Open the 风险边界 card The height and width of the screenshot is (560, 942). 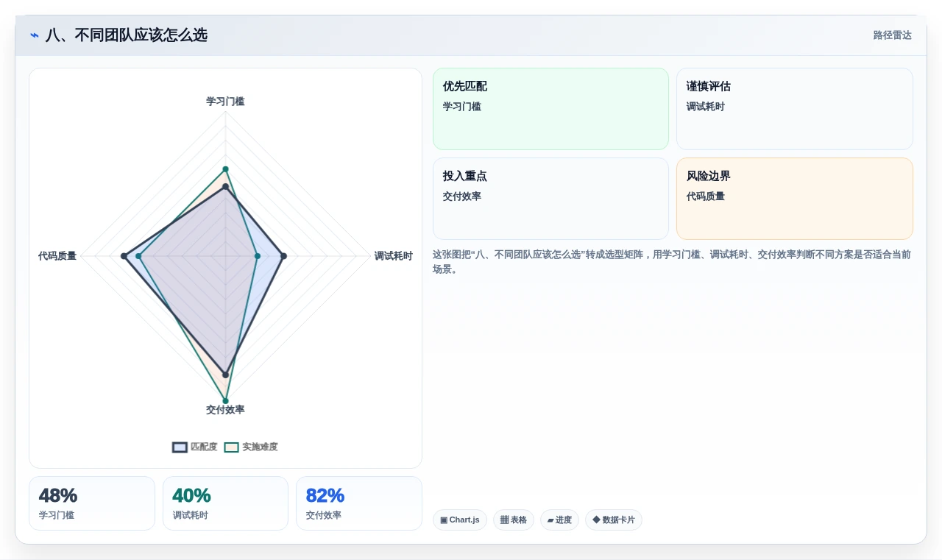795,199
